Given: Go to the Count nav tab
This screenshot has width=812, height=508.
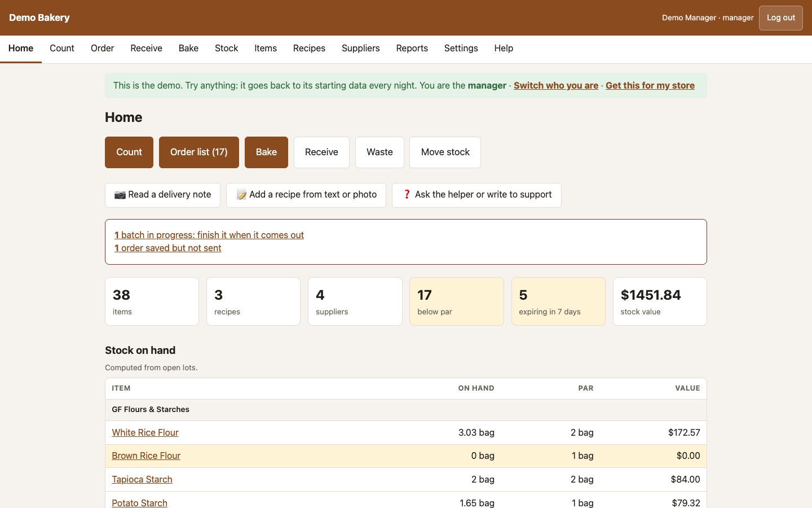Looking at the screenshot, I should 62,49.
